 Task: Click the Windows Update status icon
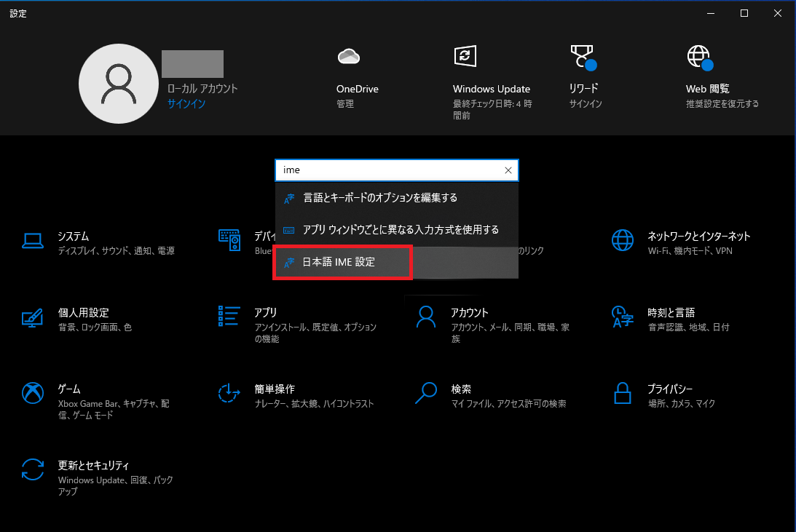(x=465, y=56)
